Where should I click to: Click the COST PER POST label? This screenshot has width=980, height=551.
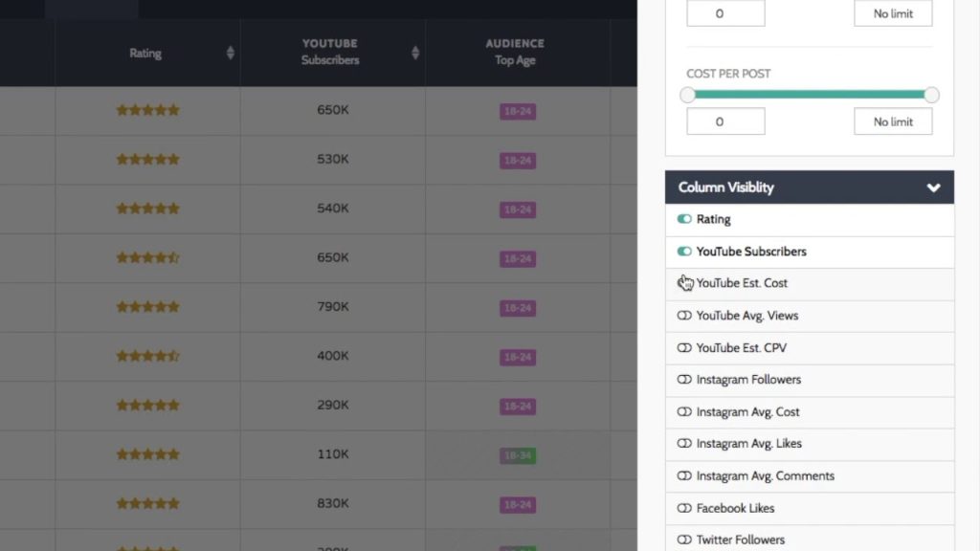728,74
